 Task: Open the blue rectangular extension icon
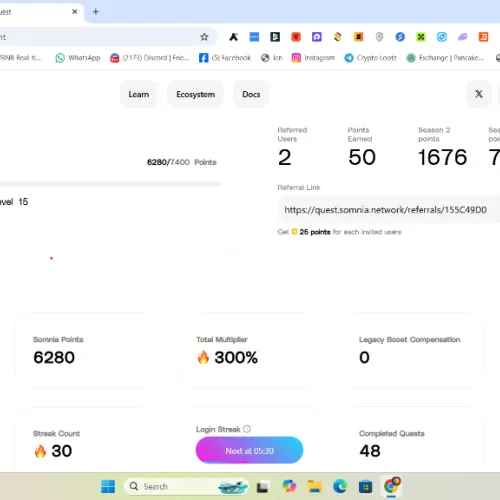(254, 37)
